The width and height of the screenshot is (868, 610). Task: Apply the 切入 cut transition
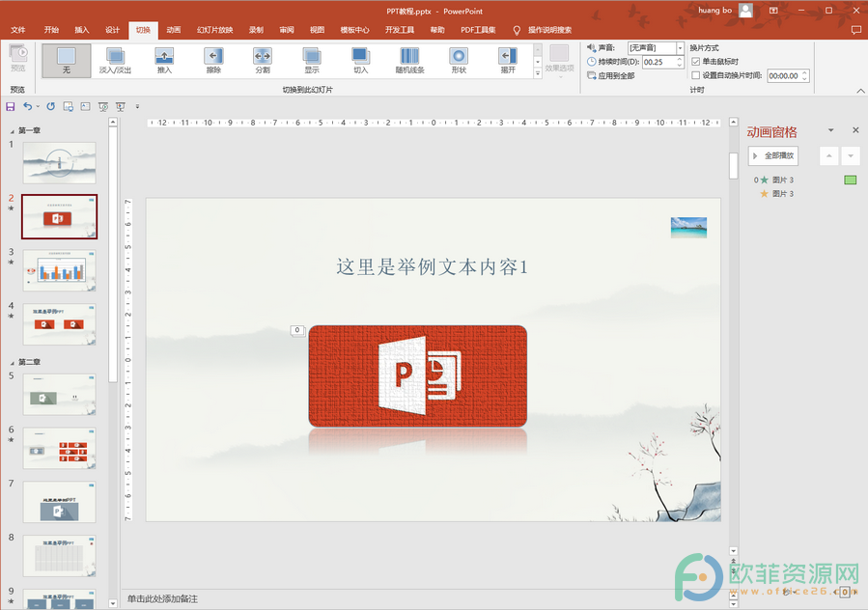360,61
